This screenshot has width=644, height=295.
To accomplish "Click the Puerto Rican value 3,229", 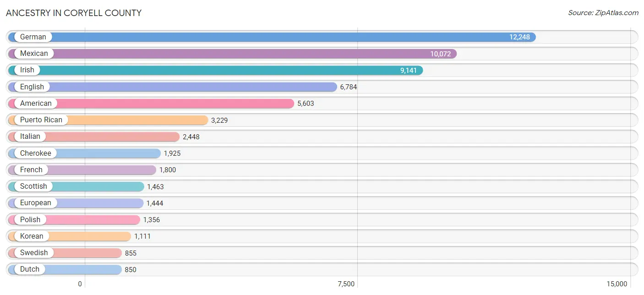I will (219, 120).
